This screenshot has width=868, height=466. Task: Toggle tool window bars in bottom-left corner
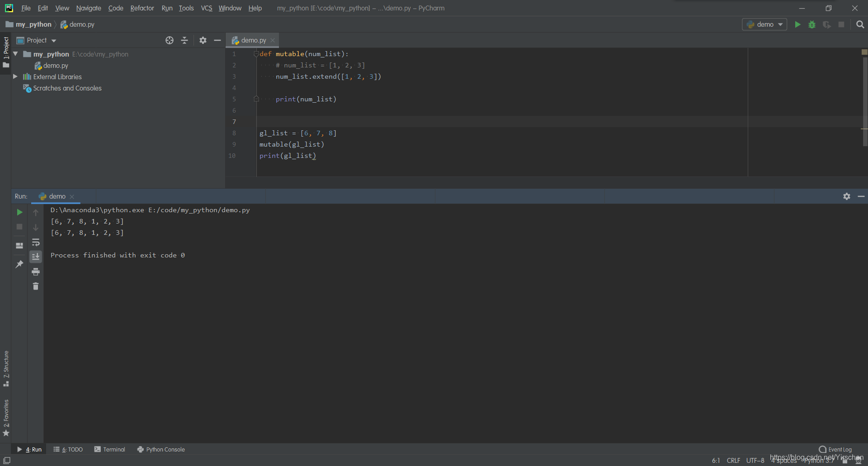click(x=7, y=461)
